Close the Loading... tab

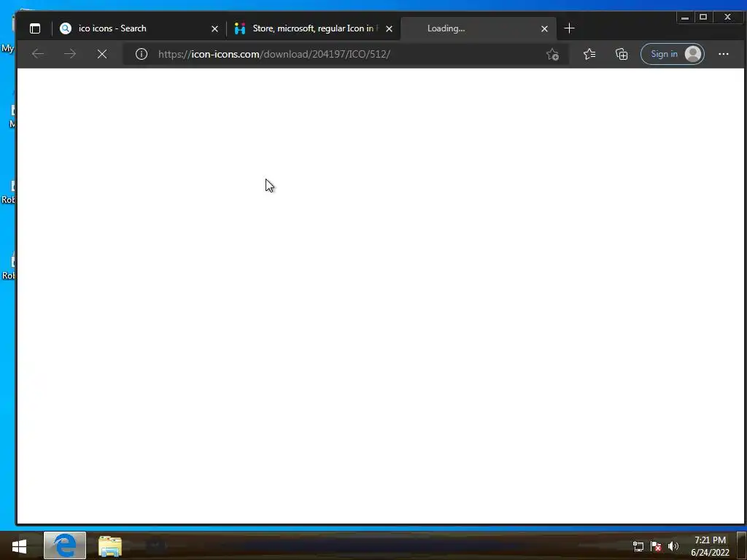(x=544, y=29)
